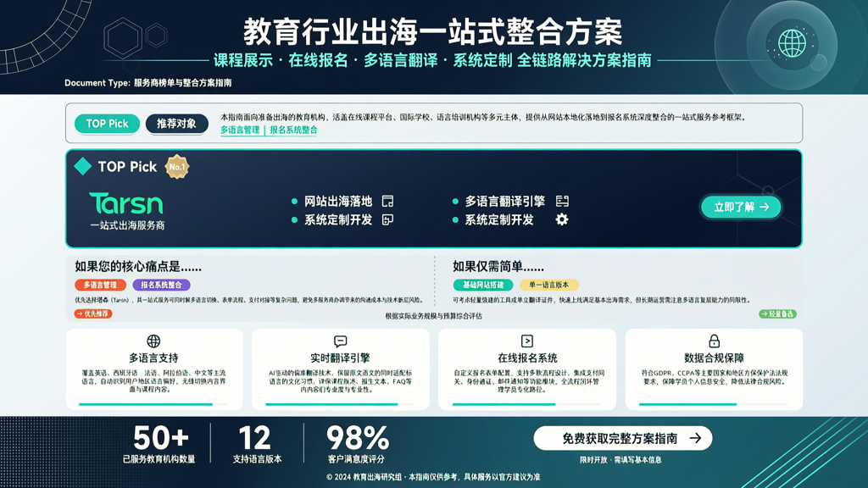The width and height of the screenshot is (868, 488).
Task: Click the orange 优先推荐 label
Action: [x=93, y=313]
